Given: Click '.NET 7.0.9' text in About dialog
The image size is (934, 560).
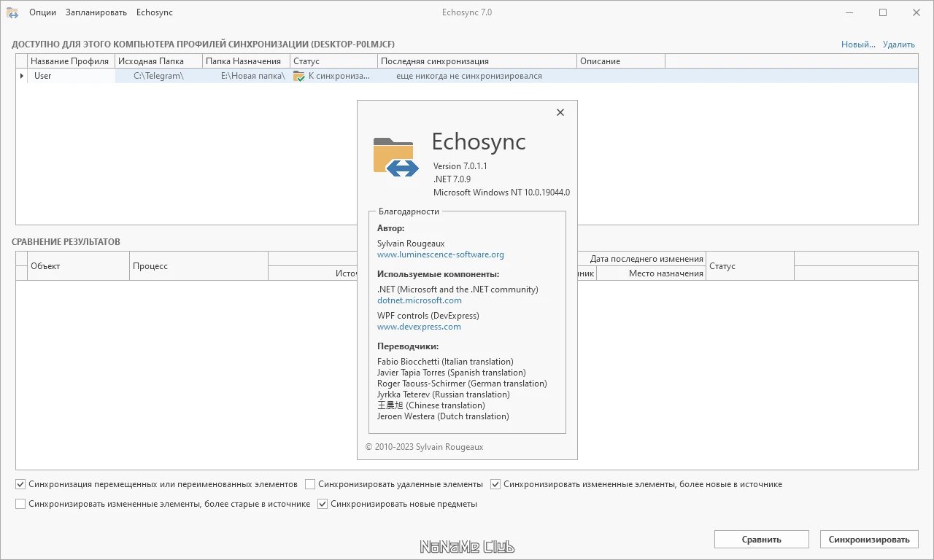Looking at the screenshot, I should [452, 179].
